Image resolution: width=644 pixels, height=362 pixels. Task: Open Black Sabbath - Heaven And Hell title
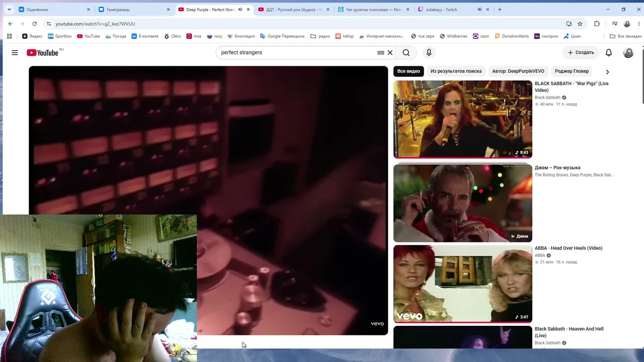pyautogui.click(x=569, y=332)
